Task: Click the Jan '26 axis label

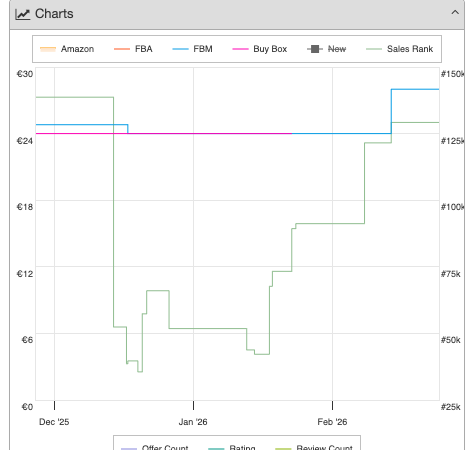Action: pos(193,422)
